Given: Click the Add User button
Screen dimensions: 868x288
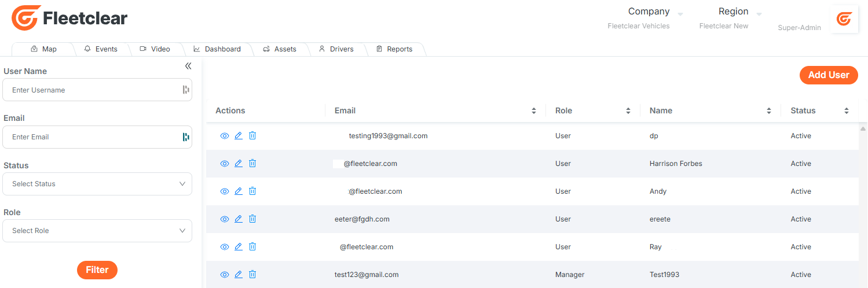Looking at the screenshot, I should pos(829,75).
